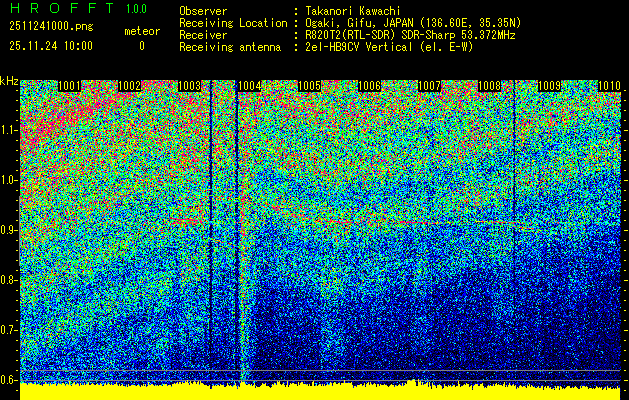Image resolution: width=629 pixels, height=400 pixels.
Task: Click the meteor label
Action: click(142, 31)
